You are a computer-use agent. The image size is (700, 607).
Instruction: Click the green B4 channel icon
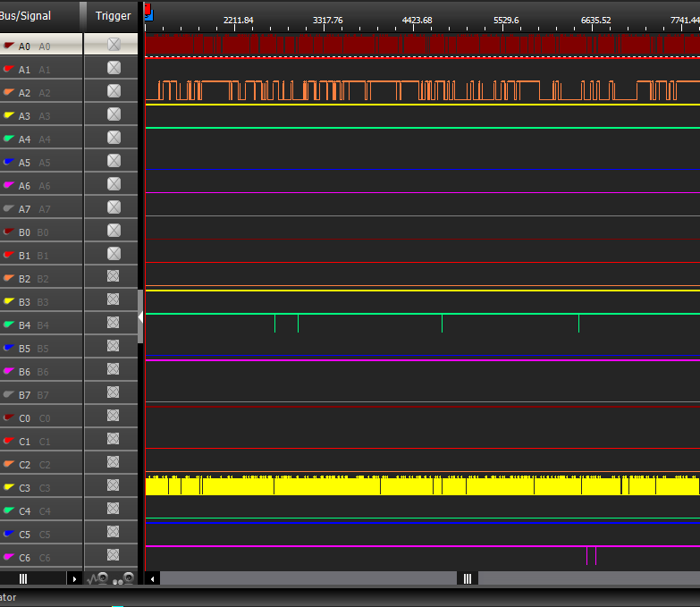[9, 325]
